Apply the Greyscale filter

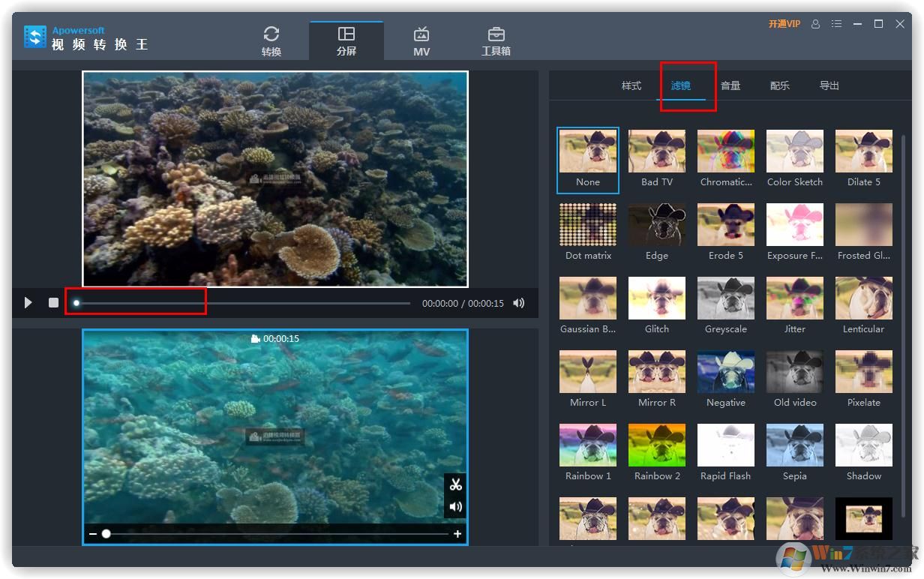click(726, 298)
